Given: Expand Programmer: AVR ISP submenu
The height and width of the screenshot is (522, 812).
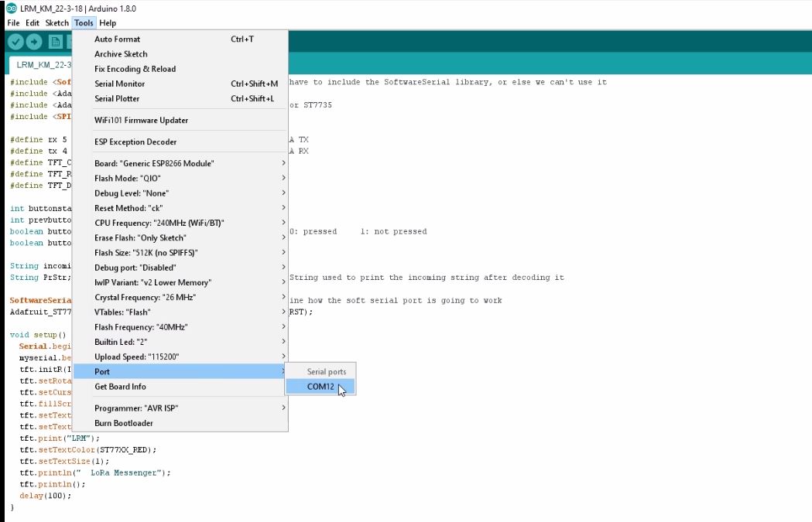Looking at the screenshot, I should (180, 408).
